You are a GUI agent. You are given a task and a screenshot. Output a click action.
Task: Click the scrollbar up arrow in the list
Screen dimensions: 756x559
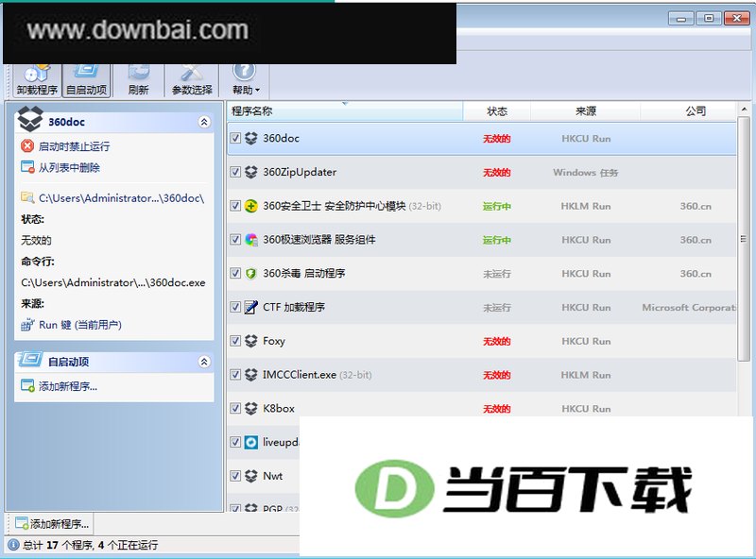click(744, 110)
